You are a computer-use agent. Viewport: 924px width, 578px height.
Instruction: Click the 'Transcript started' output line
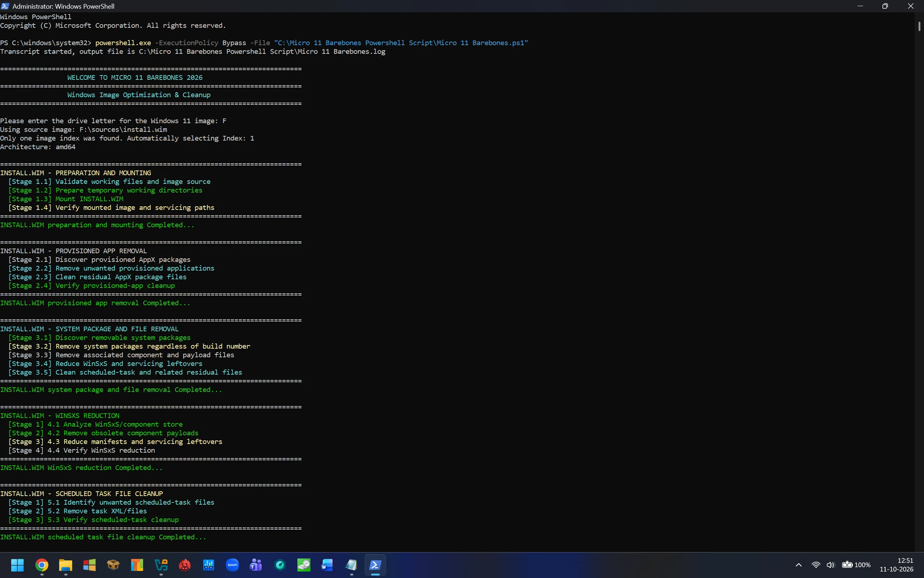pyautogui.click(x=192, y=52)
